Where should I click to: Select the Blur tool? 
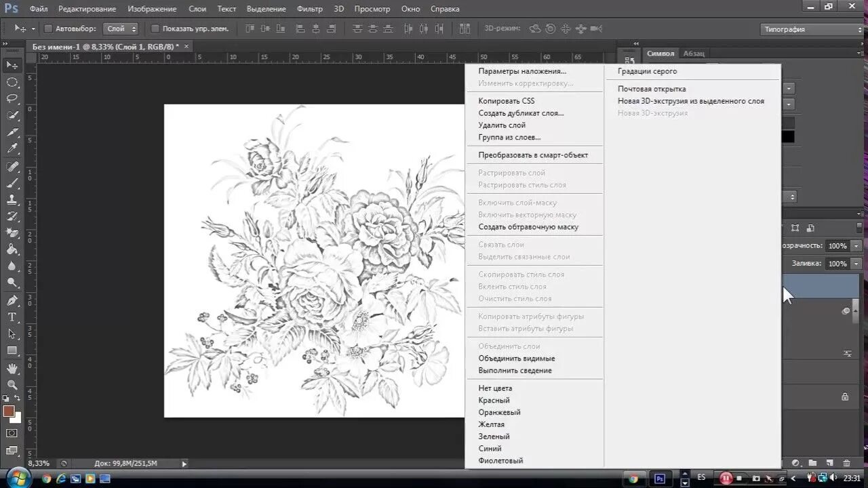coord(12,266)
